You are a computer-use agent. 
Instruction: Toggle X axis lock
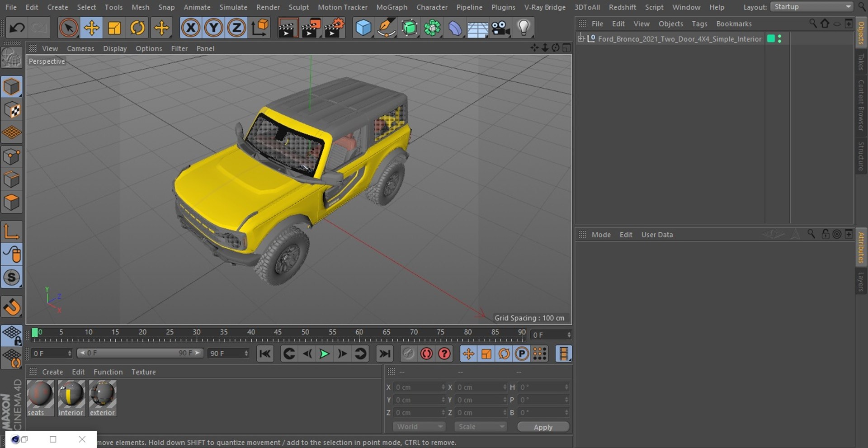point(191,28)
